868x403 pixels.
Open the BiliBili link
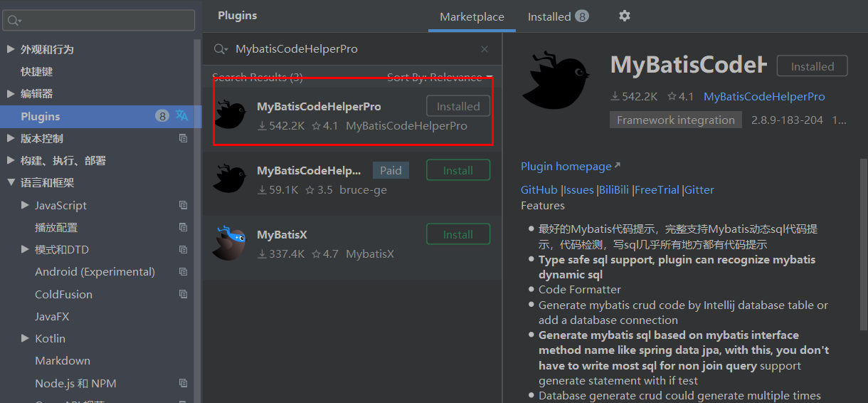(614, 189)
